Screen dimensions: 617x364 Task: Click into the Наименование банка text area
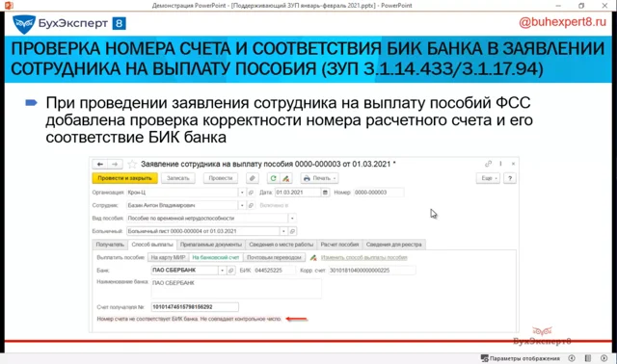pos(236,289)
